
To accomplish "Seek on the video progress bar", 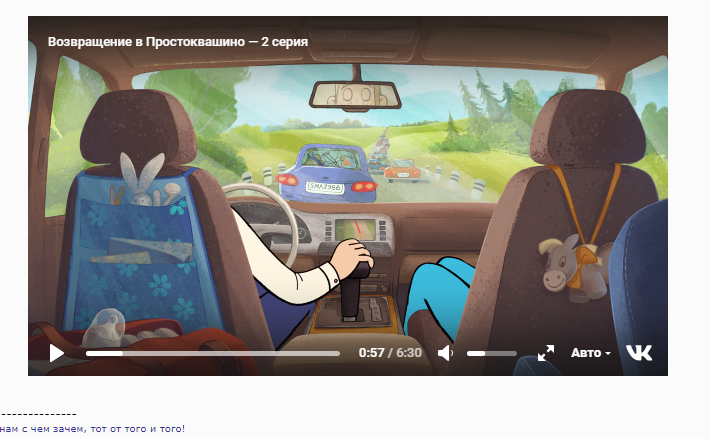I will [213, 354].
